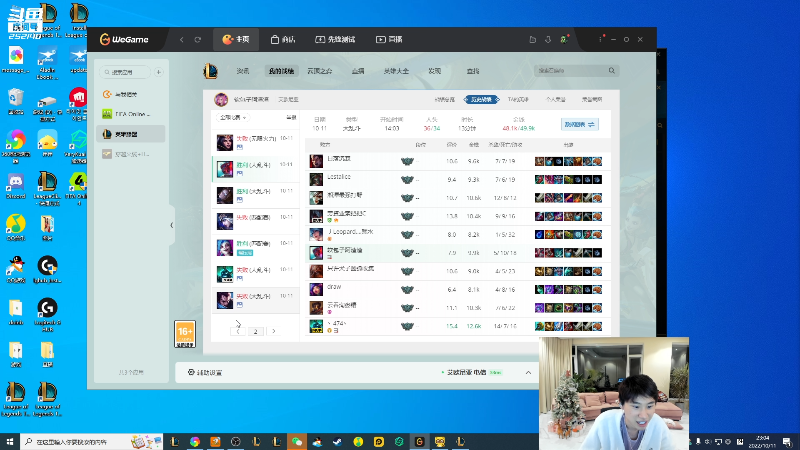This screenshot has height=450, width=800.
Task: Open the Recycle Bin on the desktop
Action: click(x=16, y=101)
